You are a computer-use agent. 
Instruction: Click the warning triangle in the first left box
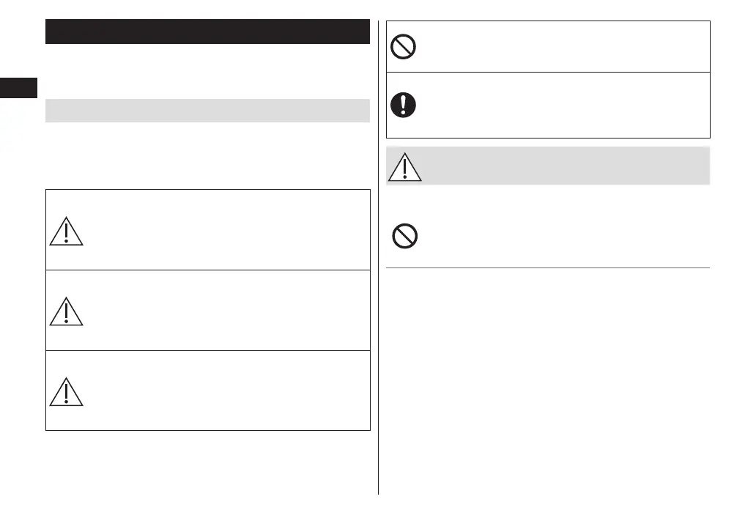coord(67,232)
